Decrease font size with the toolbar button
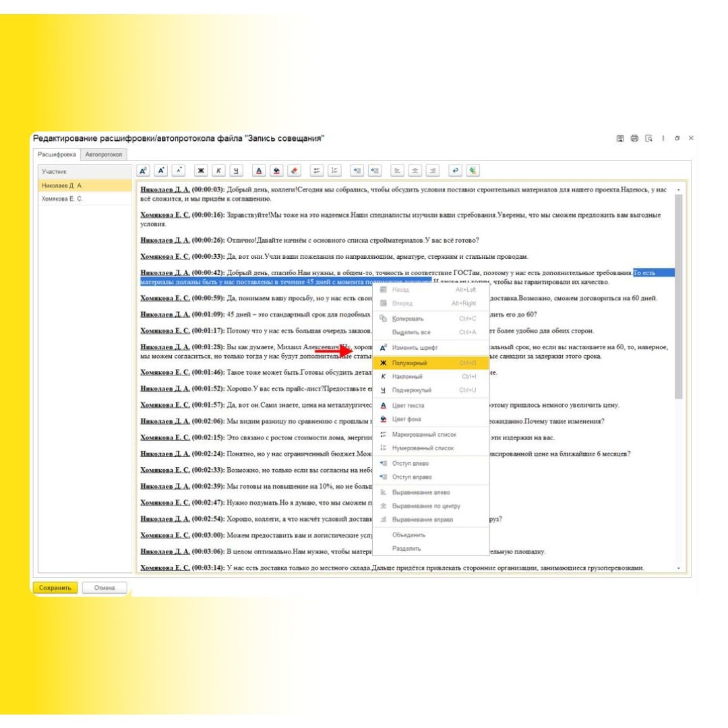 (179, 171)
